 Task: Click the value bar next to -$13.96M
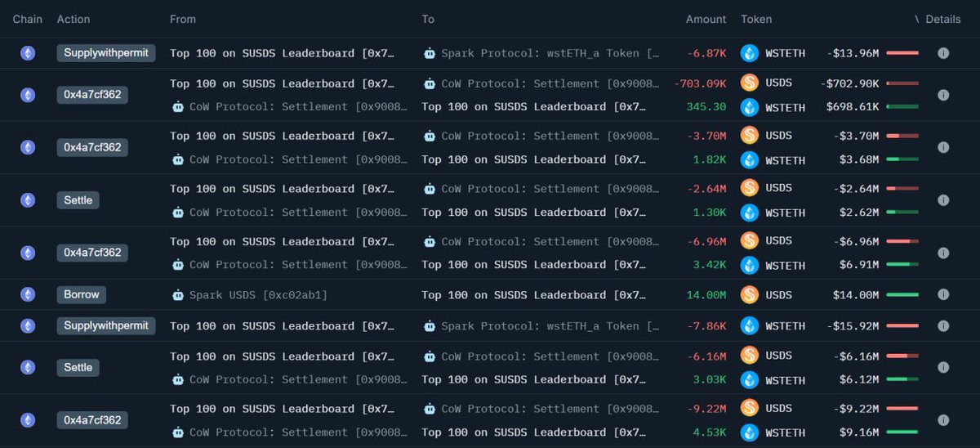(x=902, y=53)
